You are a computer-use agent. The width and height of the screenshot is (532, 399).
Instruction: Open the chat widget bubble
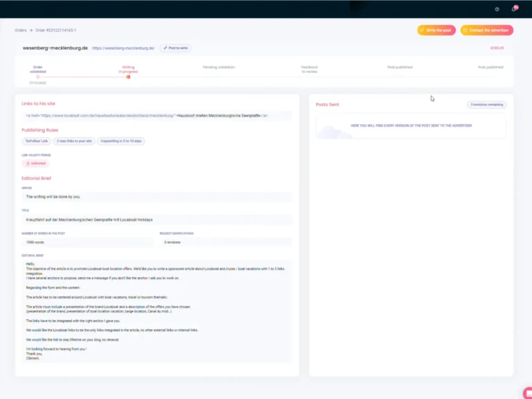pos(528,393)
